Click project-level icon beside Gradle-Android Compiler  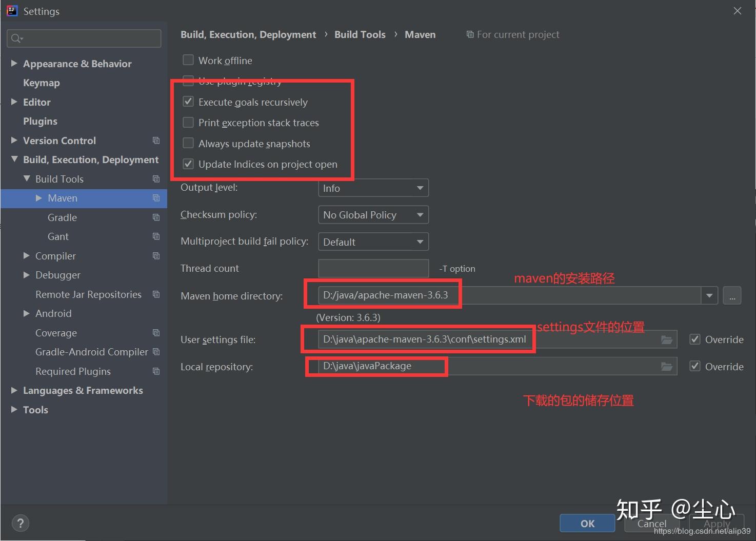156,352
